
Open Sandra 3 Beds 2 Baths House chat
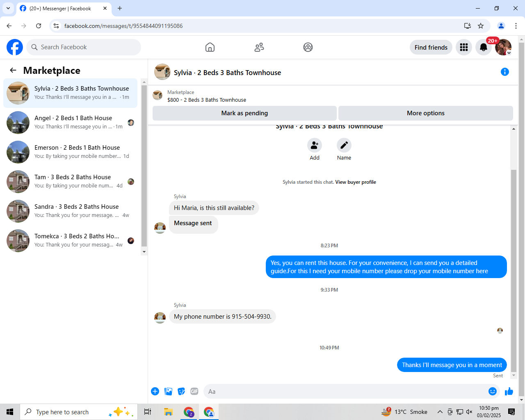coord(71,211)
